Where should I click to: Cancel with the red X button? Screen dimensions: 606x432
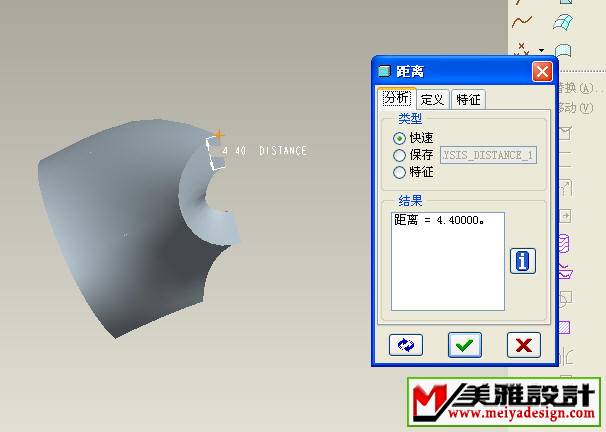coord(524,345)
